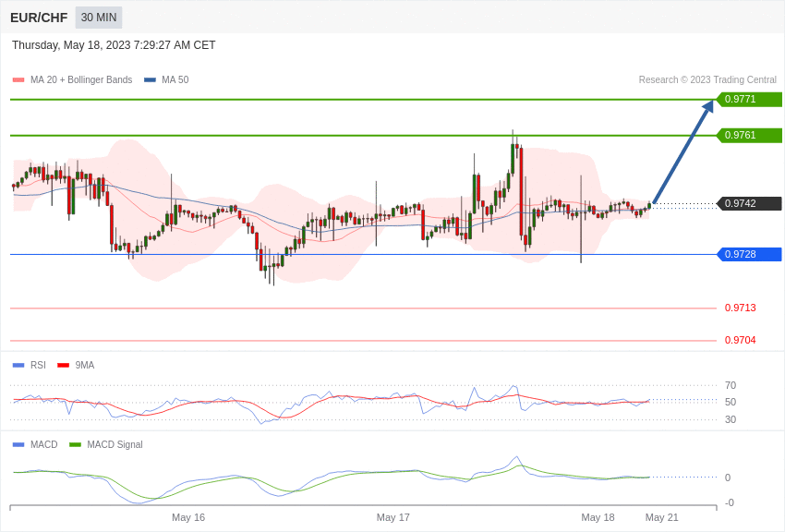
Task: Click the 0.9771 green resistance price tag
Action: pyautogui.click(x=750, y=99)
